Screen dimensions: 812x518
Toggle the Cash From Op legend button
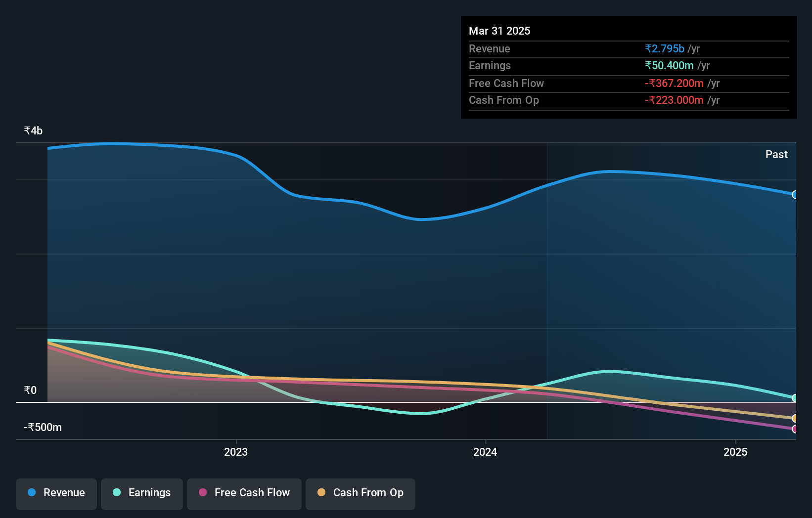361,494
